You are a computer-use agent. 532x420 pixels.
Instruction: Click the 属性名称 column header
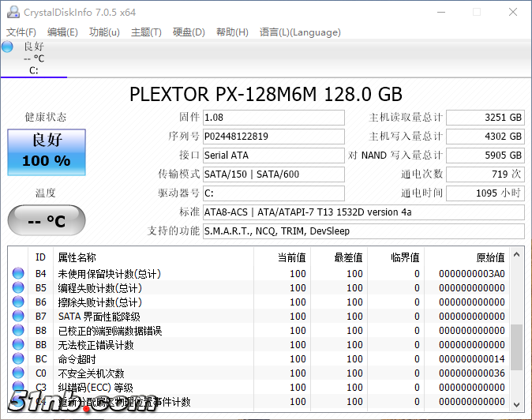pos(153,257)
